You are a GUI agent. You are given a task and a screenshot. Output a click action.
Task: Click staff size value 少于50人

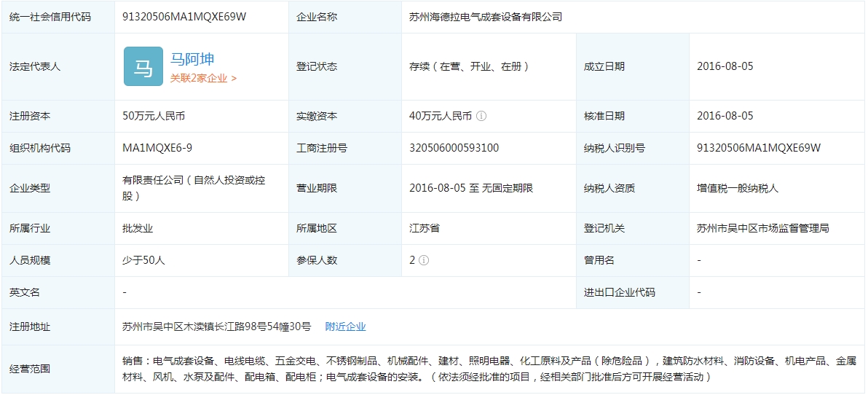coord(143,260)
